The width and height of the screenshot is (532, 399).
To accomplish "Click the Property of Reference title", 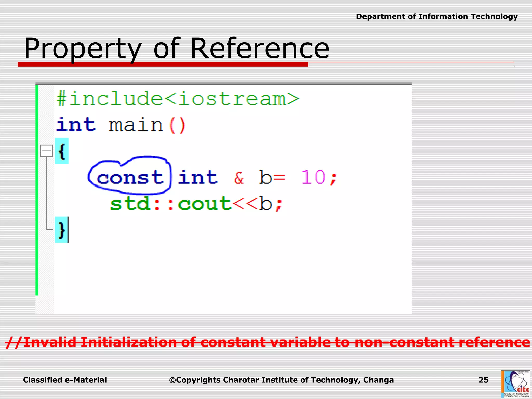I will point(177,49).
